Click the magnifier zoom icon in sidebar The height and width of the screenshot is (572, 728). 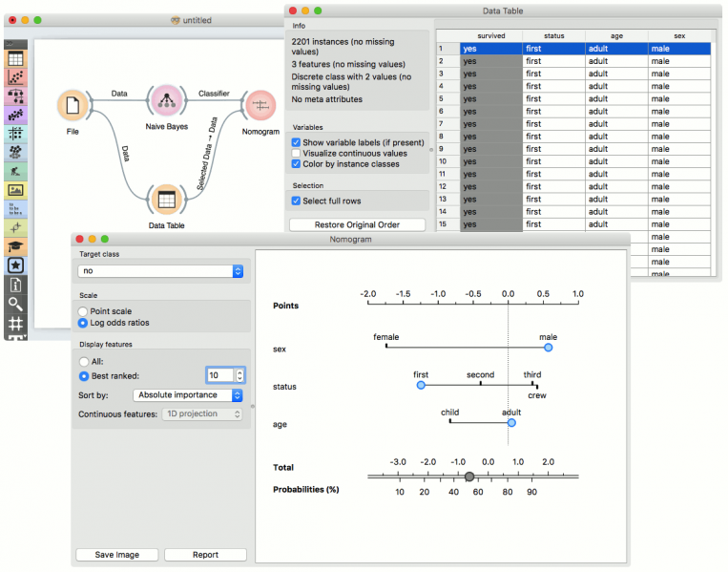tap(15, 303)
